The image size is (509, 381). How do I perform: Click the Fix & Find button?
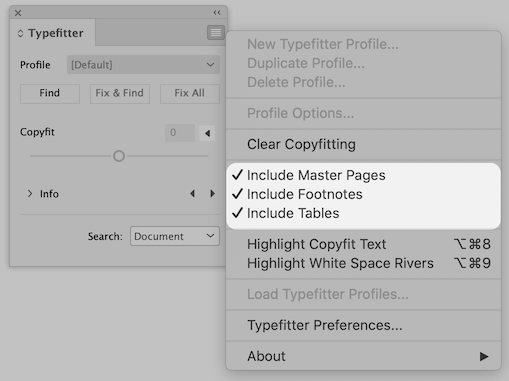(120, 93)
